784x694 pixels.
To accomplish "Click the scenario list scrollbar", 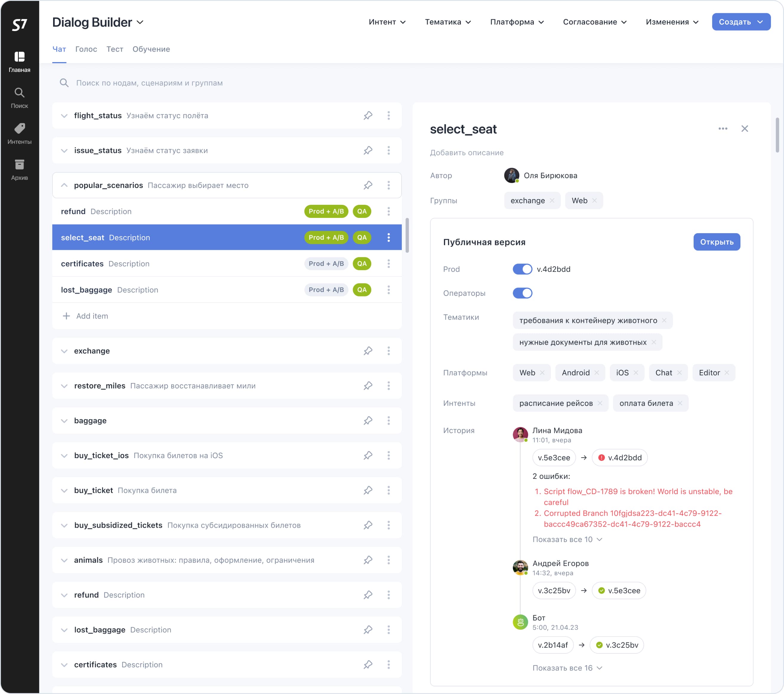I will click(407, 235).
